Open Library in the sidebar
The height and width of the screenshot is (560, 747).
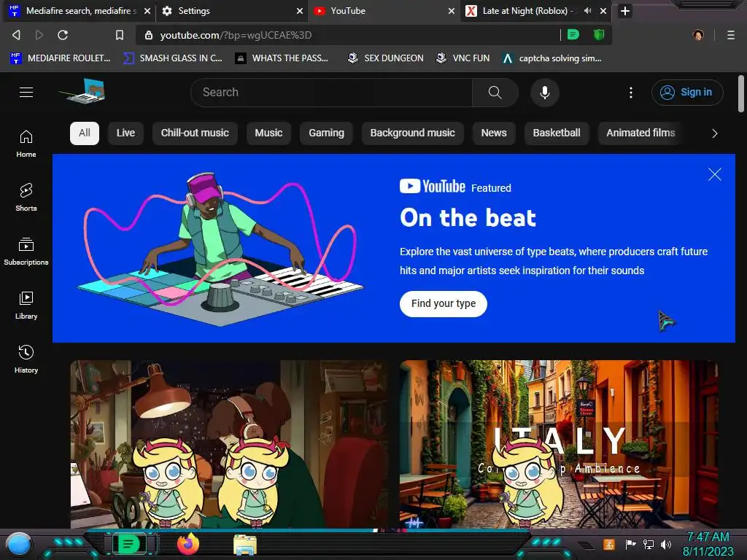pos(26,306)
